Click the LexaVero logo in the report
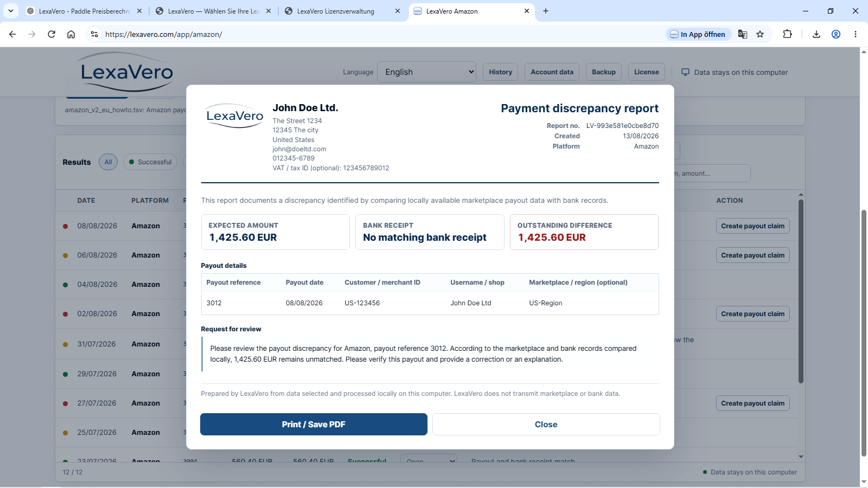The height and width of the screenshot is (488, 868). 235,116
